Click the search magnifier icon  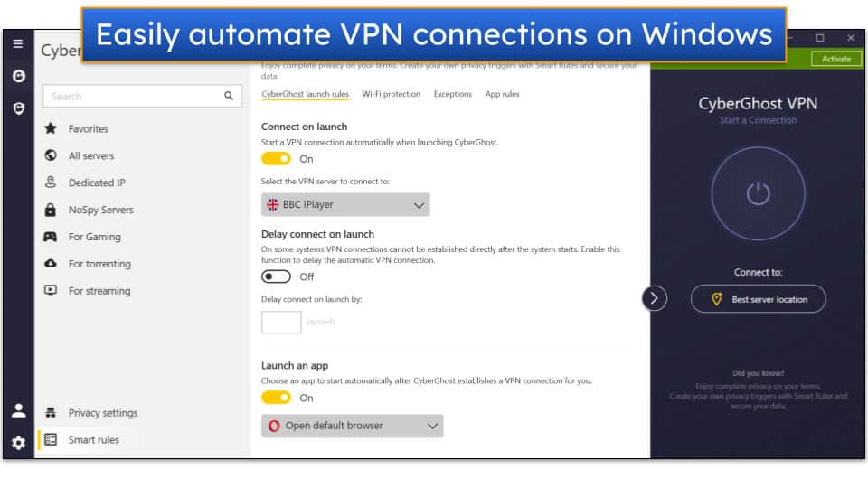229,96
